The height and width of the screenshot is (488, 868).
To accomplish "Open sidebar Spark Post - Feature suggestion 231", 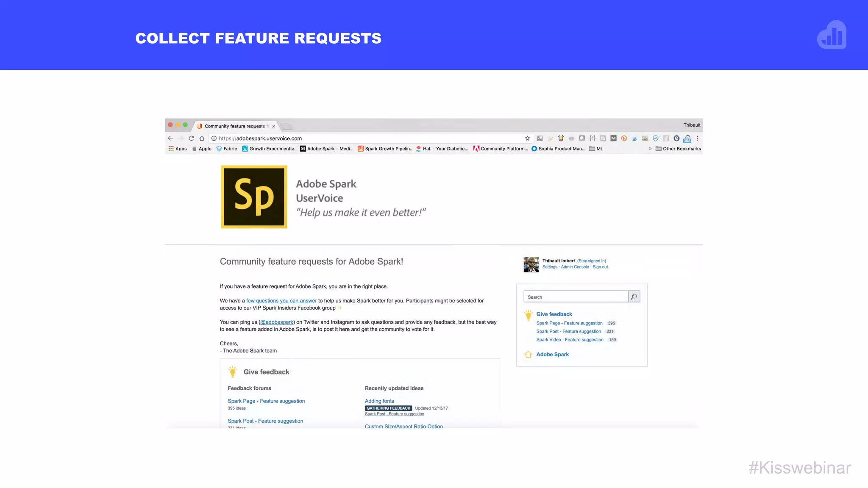I will tap(568, 331).
